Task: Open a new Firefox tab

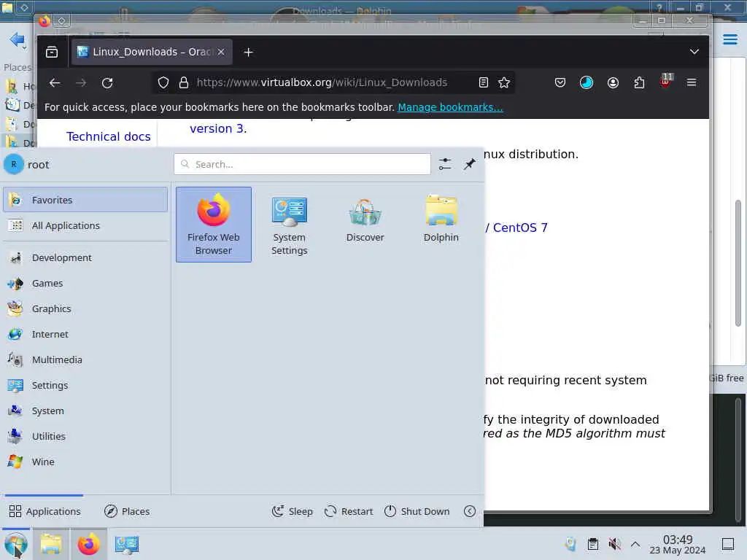Action: [248, 52]
